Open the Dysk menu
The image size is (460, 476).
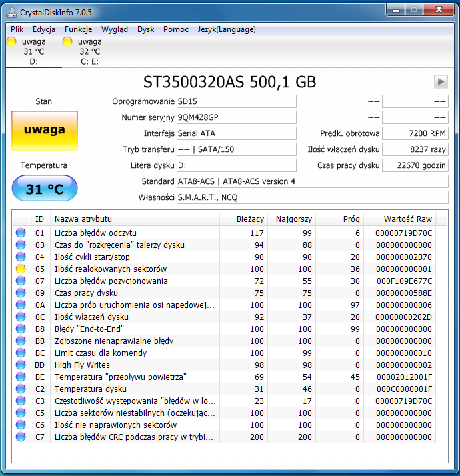coord(146,29)
